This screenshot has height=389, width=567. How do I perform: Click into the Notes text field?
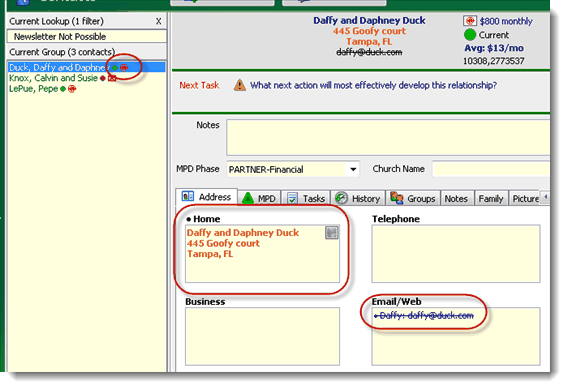click(x=388, y=137)
